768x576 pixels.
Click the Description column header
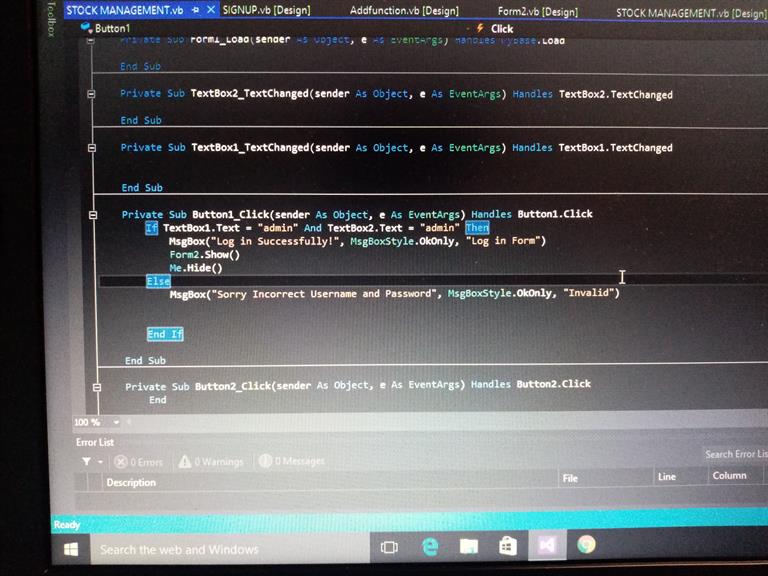click(x=131, y=482)
